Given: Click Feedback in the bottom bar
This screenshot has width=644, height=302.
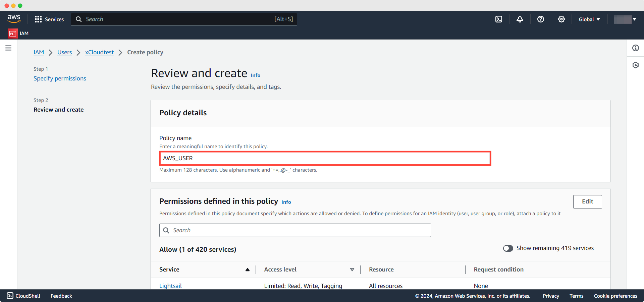Looking at the screenshot, I should pos(61,296).
